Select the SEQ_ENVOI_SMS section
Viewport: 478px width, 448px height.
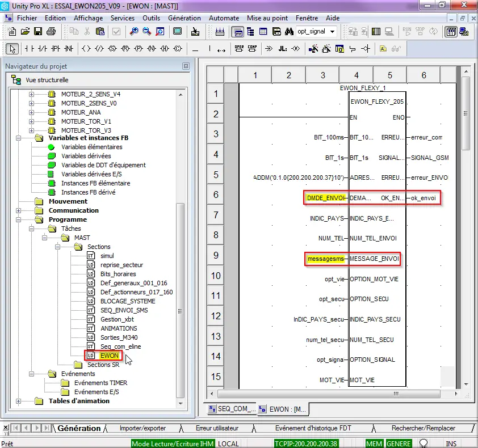(x=124, y=310)
